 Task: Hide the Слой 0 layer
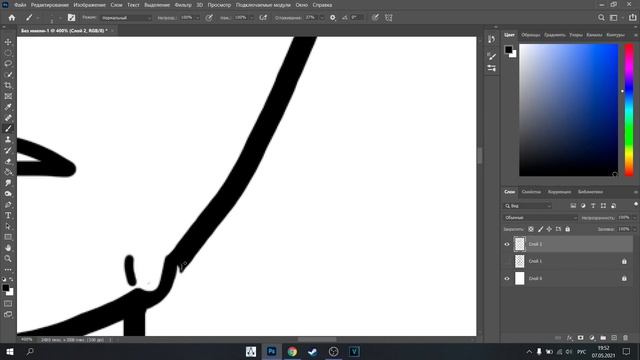pos(507,278)
